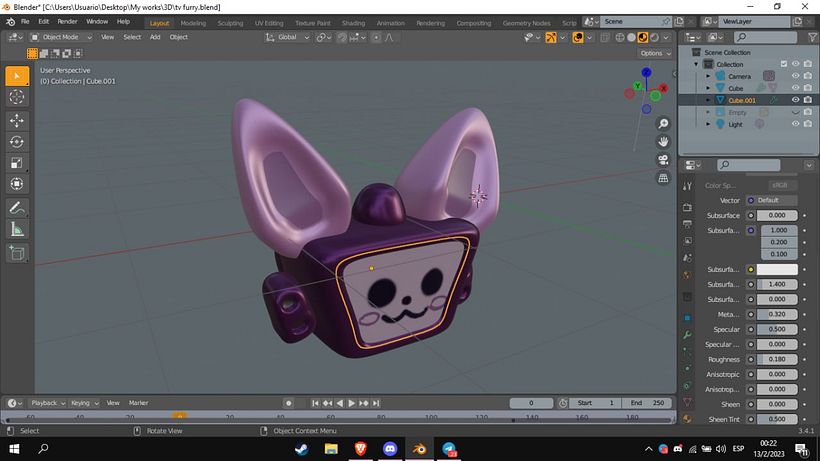Open the Output properties tab icon
The width and height of the screenshot is (820, 461).
(x=688, y=224)
